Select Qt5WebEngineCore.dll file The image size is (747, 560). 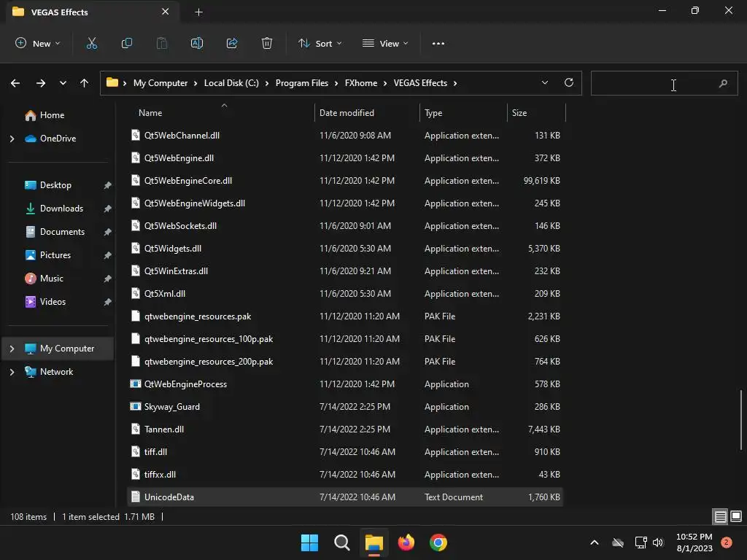pos(345,181)
